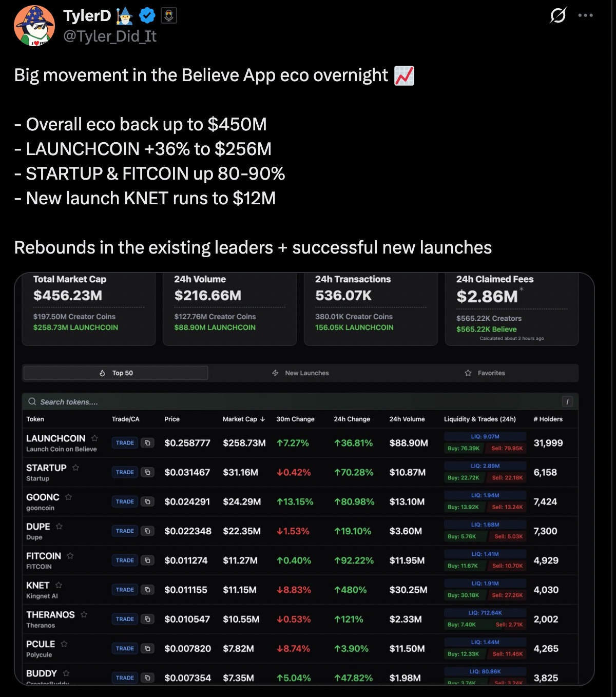The height and width of the screenshot is (697, 616).
Task: Click the $216.66M 24h volume value
Action: [208, 296]
